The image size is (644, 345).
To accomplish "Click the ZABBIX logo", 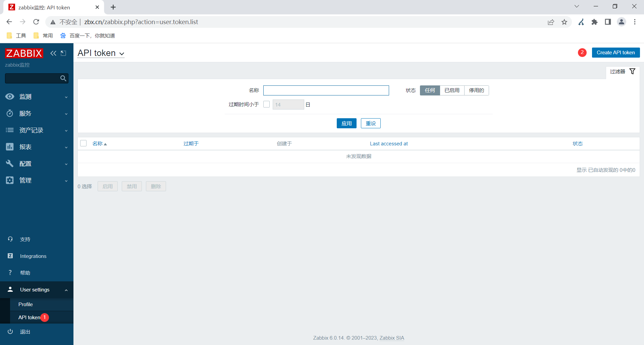I will 24,53.
